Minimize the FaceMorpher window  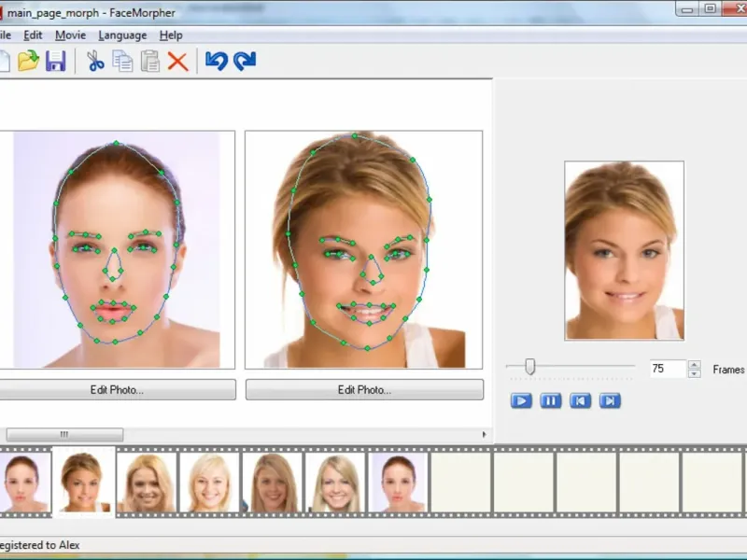pyautogui.click(x=687, y=8)
